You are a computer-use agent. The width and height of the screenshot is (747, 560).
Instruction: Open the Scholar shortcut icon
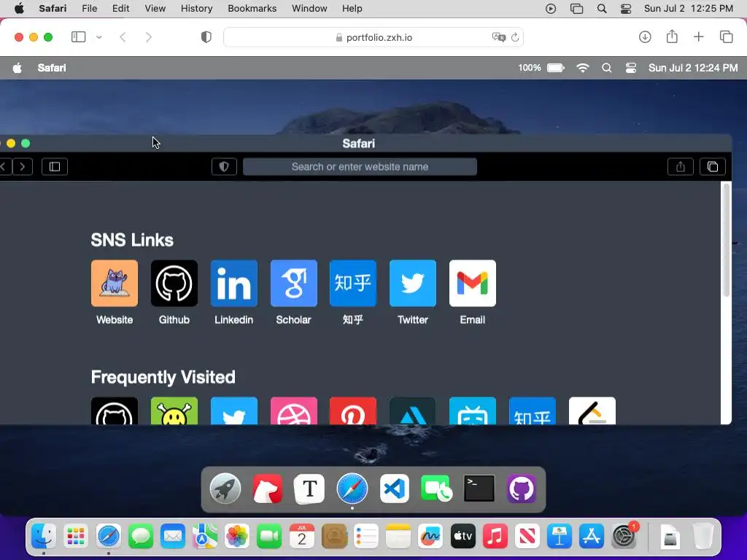click(x=293, y=283)
